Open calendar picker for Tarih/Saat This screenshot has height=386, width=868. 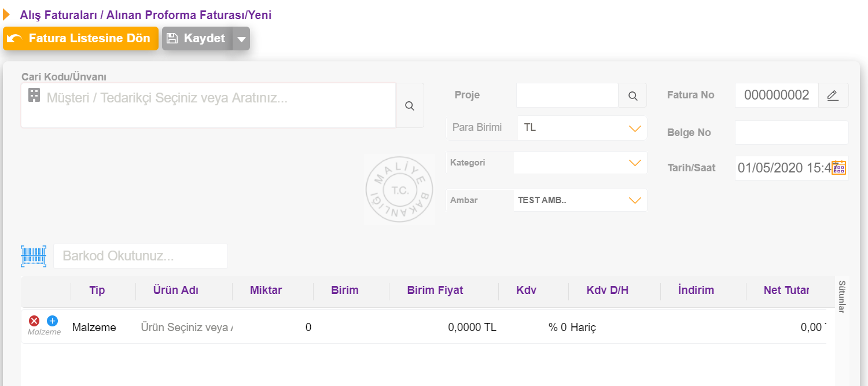[838, 168]
